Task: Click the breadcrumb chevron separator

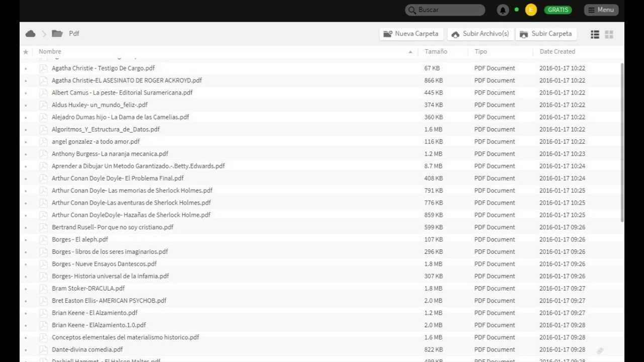Action: pos(44,34)
